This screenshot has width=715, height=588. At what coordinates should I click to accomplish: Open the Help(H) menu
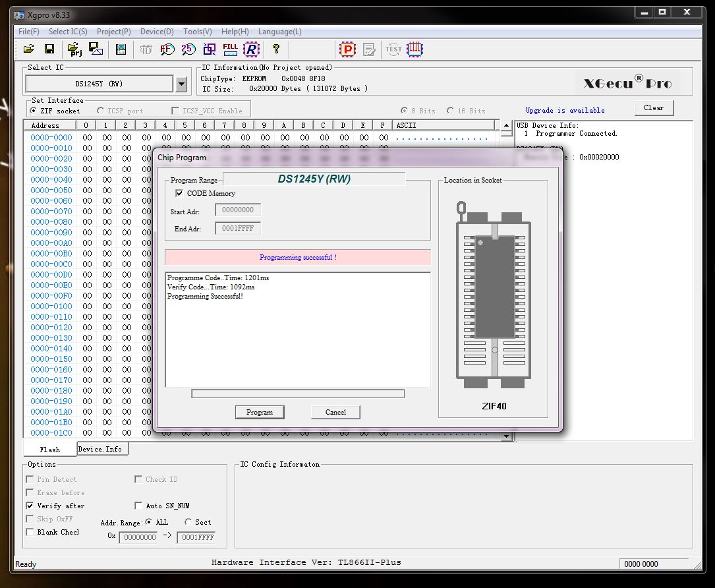click(235, 32)
